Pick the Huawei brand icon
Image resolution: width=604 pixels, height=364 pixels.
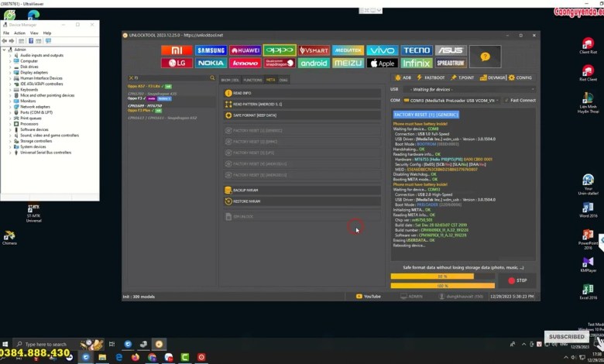pos(245,50)
